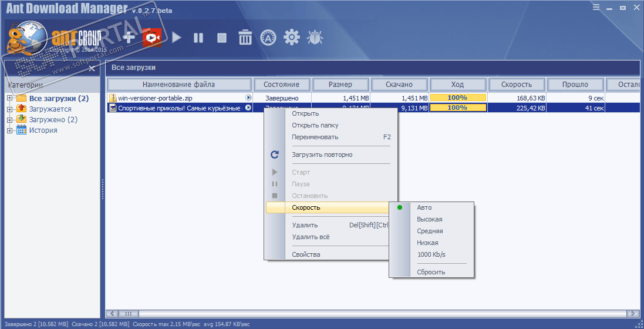The height and width of the screenshot is (329, 644).
Task: Click the add download plus icon
Action: point(129,38)
